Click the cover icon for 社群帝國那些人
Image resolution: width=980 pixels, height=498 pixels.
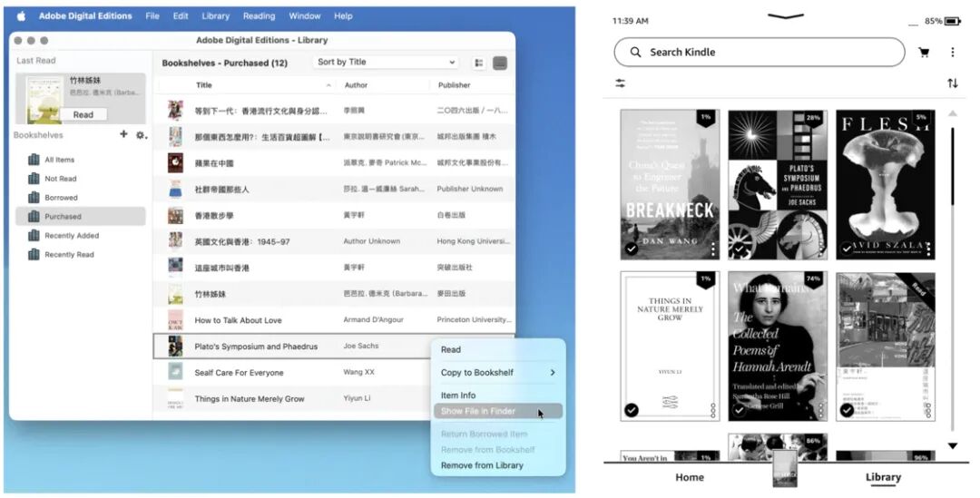pos(176,189)
